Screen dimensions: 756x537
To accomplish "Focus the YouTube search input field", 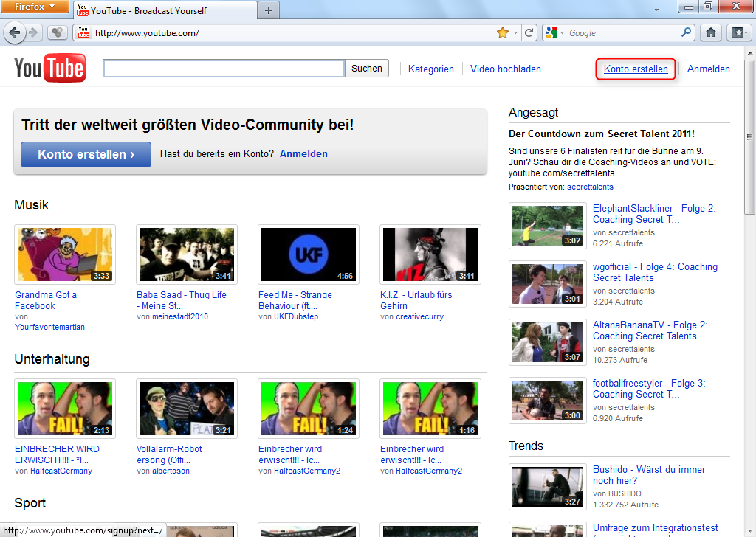I will click(224, 69).
